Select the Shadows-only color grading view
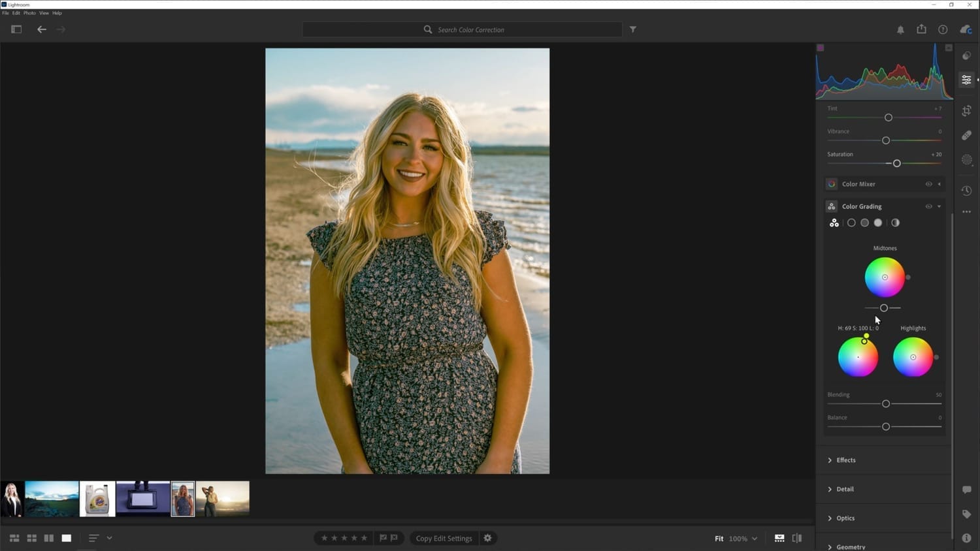980x551 pixels. point(851,223)
